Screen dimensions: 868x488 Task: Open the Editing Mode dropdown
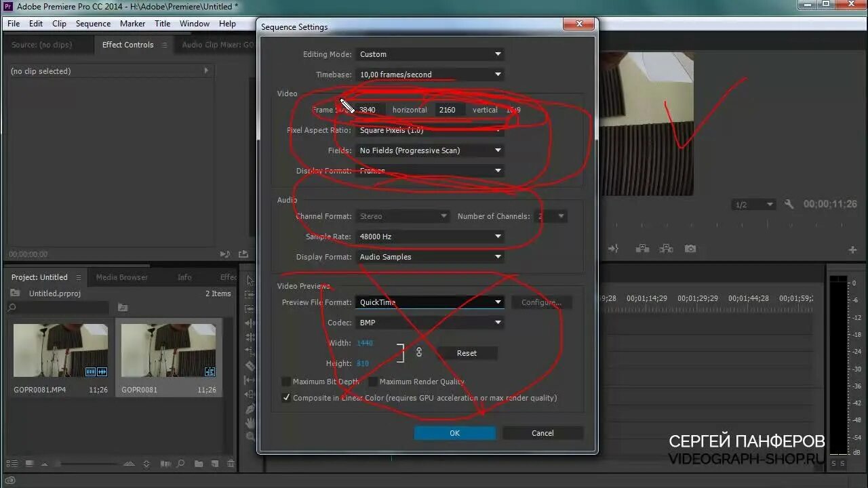click(x=430, y=54)
